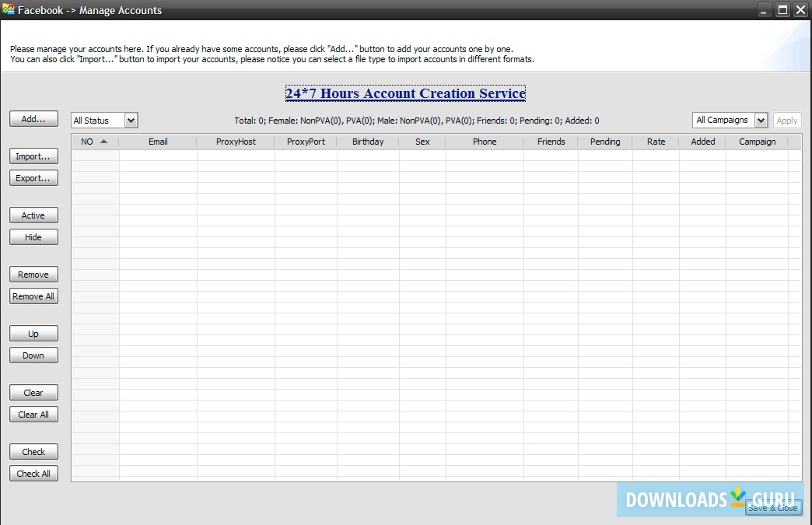Remove the selected account

pos(33,275)
